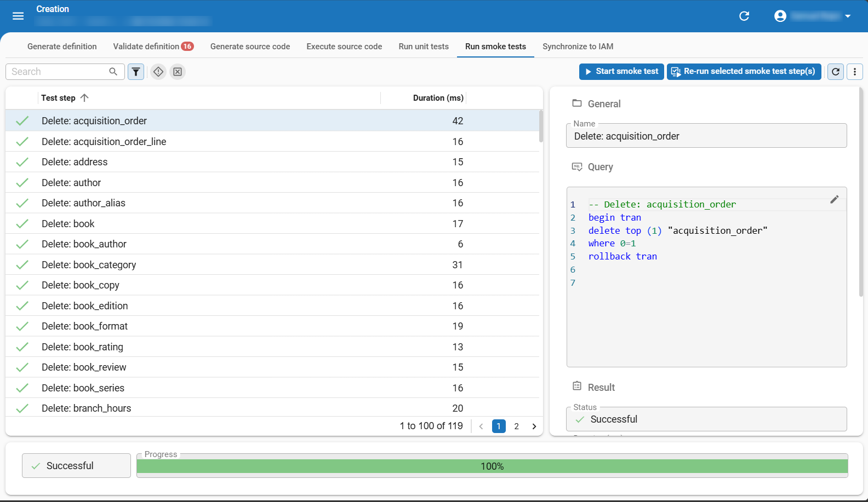Select row Delete: book_edition
The height and width of the screenshot is (502, 868).
[272, 305]
